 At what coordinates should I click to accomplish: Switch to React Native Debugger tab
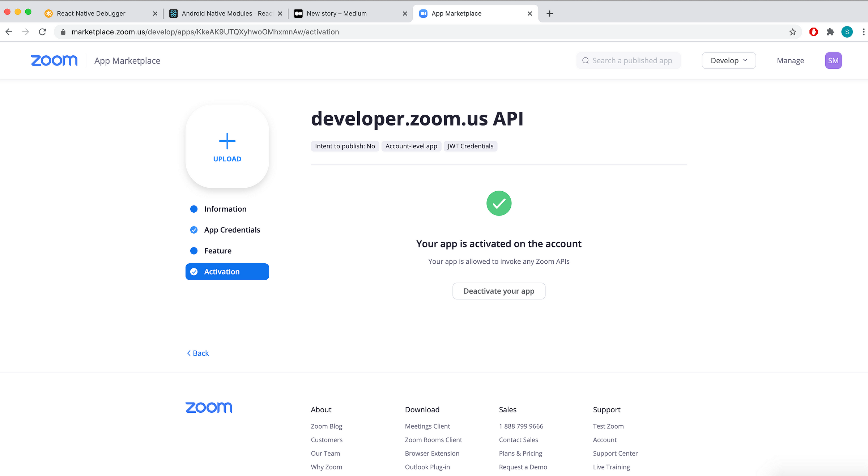point(91,13)
